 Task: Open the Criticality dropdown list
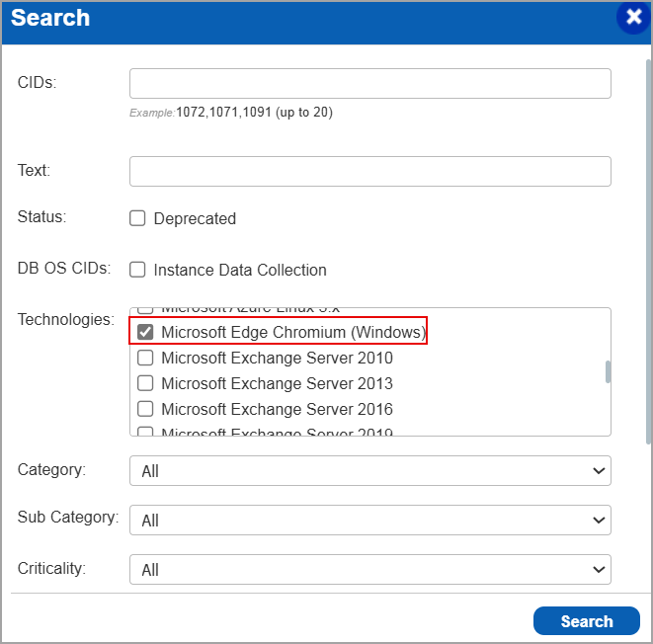[x=369, y=569]
